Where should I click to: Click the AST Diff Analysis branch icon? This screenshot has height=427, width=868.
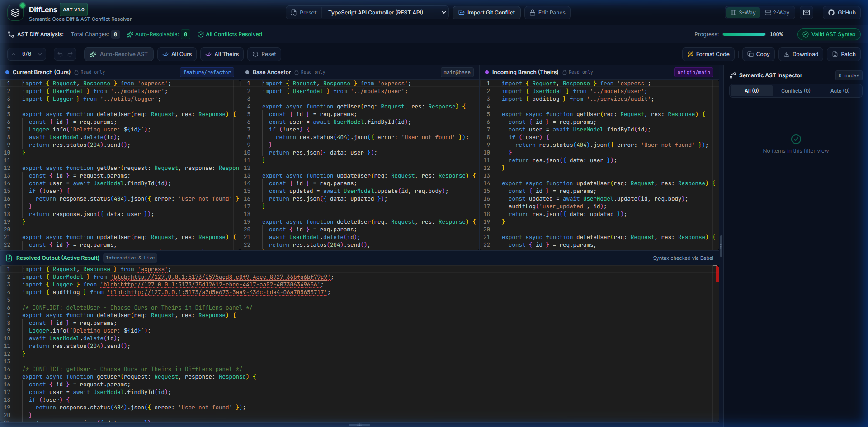click(x=11, y=34)
